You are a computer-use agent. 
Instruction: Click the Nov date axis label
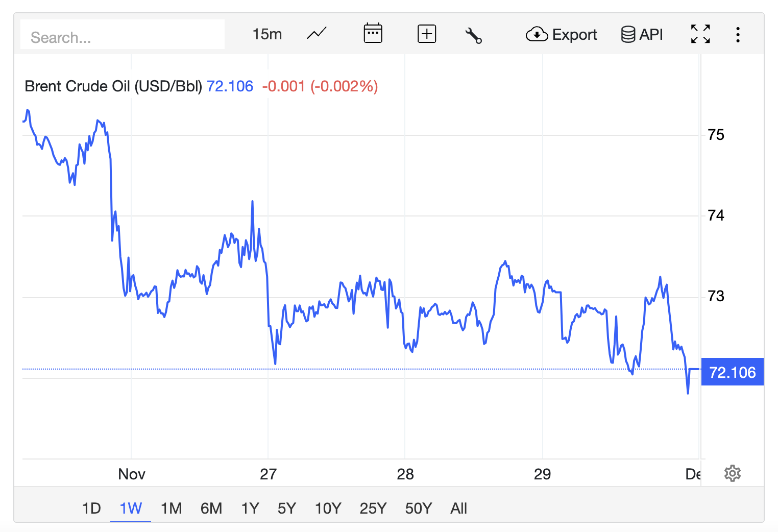(x=132, y=474)
